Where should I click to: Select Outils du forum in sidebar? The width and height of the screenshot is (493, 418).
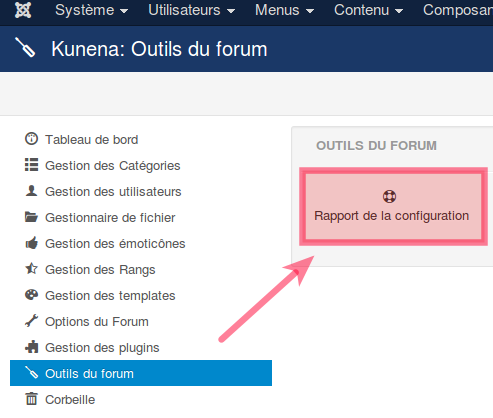pos(141,373)
